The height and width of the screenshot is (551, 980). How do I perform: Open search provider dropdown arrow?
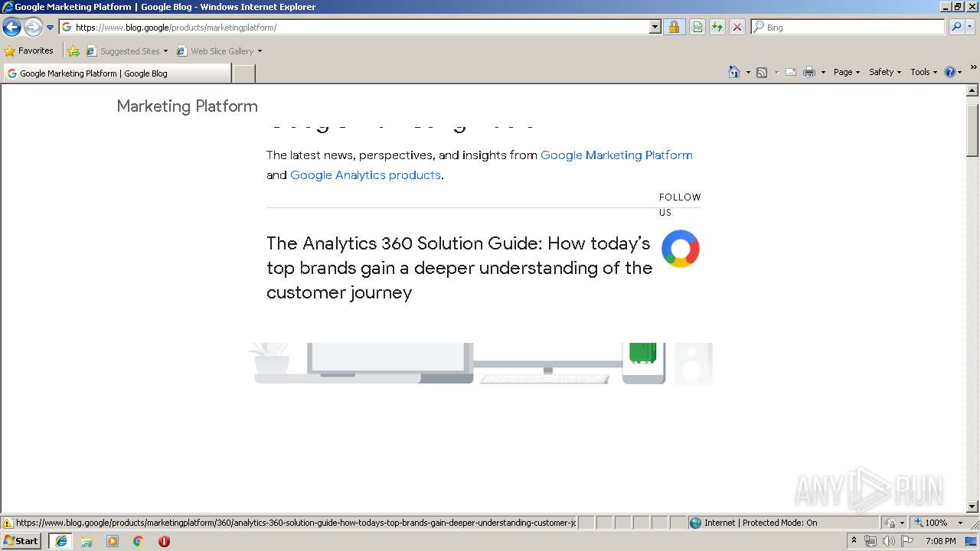point(970,27)
